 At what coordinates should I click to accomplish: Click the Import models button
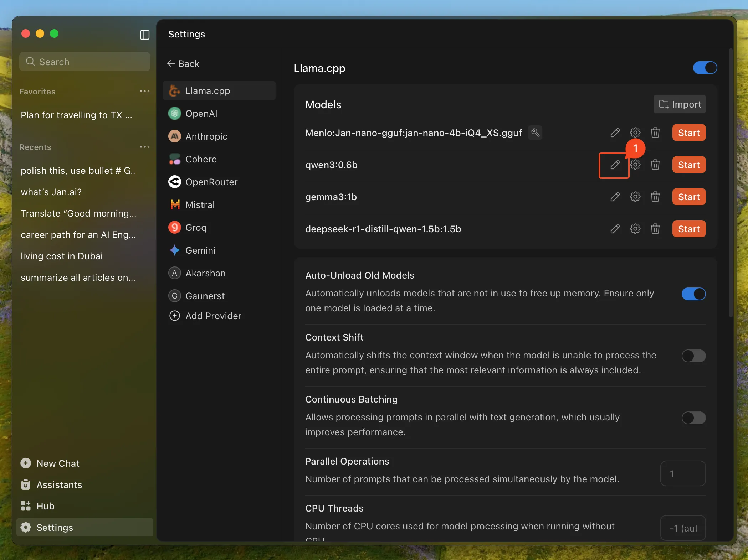pos(679,104)
